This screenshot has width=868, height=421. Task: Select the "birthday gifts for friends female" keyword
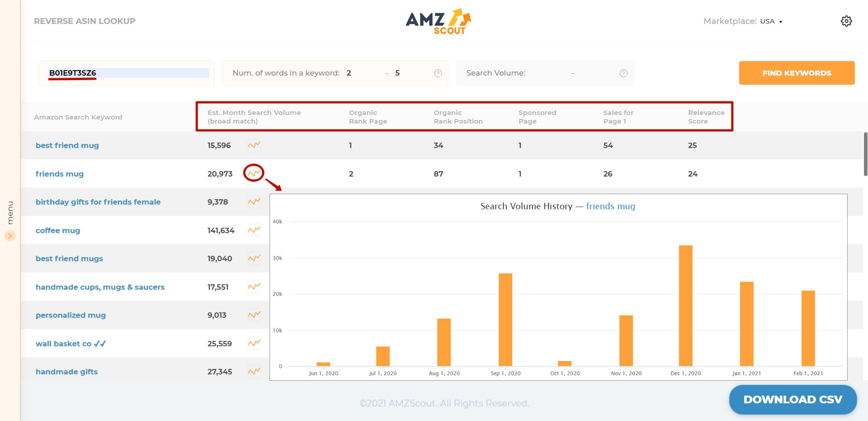pyautogui.click(x=98, y=201)
